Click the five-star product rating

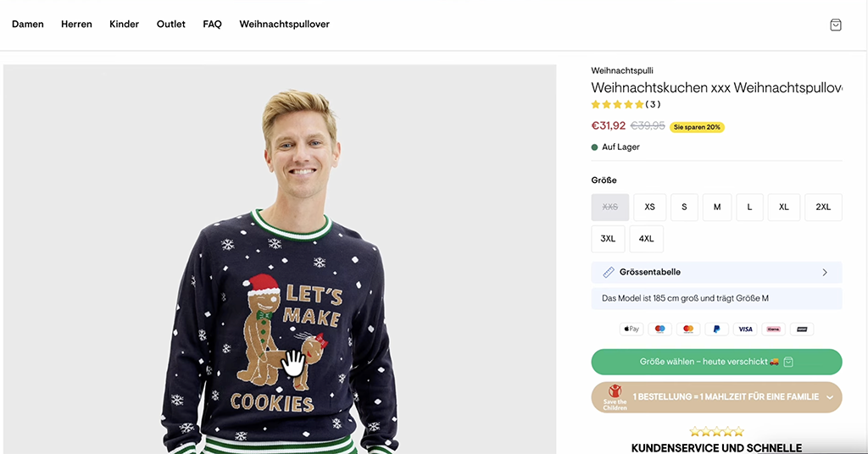[x=617, y=104]
